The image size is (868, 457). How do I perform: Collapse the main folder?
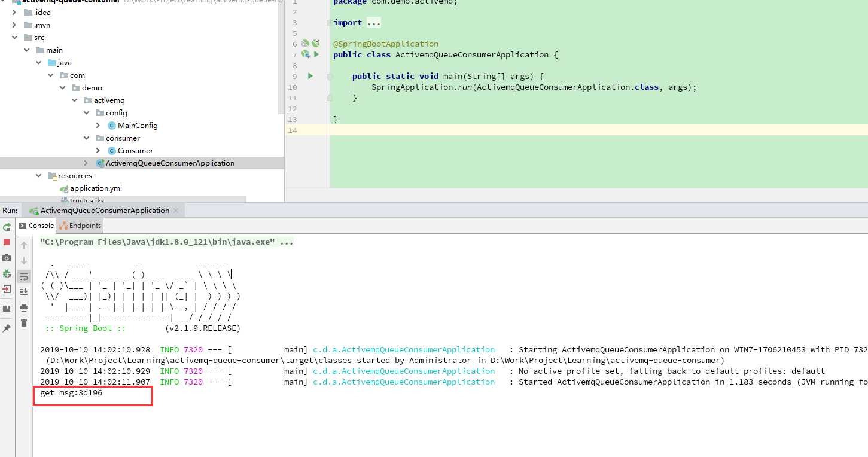[x=27, y=50]
